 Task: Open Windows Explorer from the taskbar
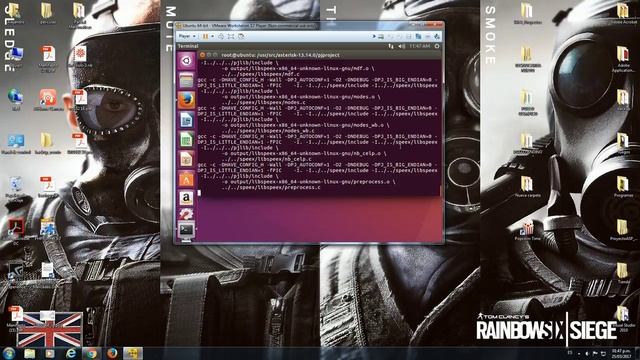[29, 353]
